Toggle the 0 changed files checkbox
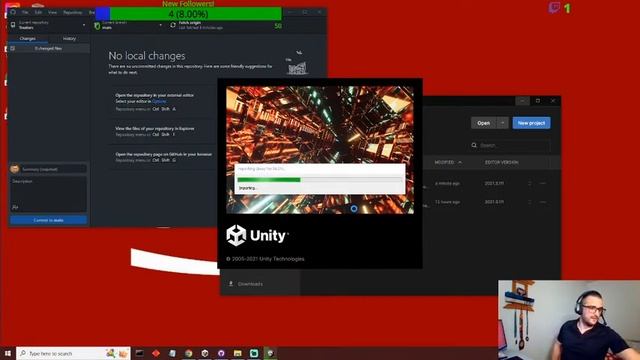This screenshot has width=640, height=360. tap(13, 48)
